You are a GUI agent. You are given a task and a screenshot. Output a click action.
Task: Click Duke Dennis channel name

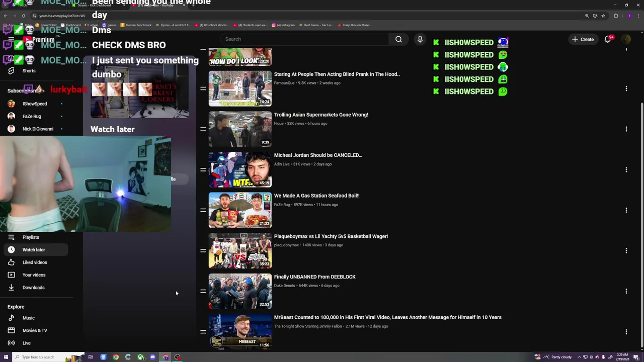coord(285,286)
